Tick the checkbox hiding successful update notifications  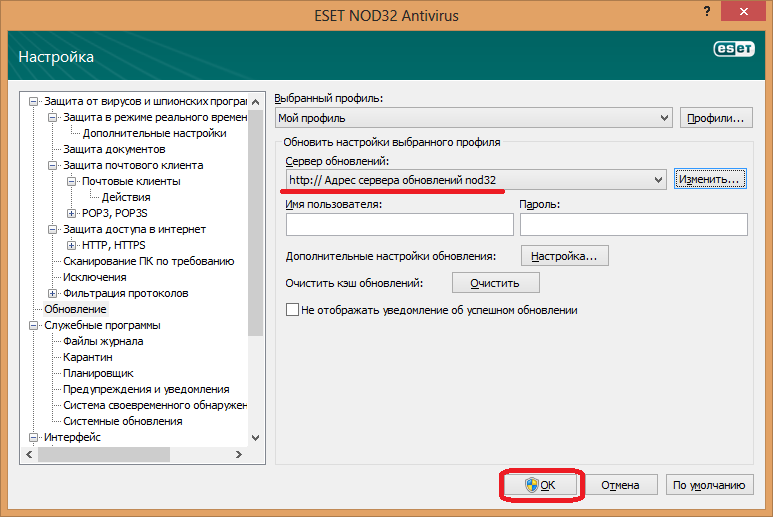[292, 310]
